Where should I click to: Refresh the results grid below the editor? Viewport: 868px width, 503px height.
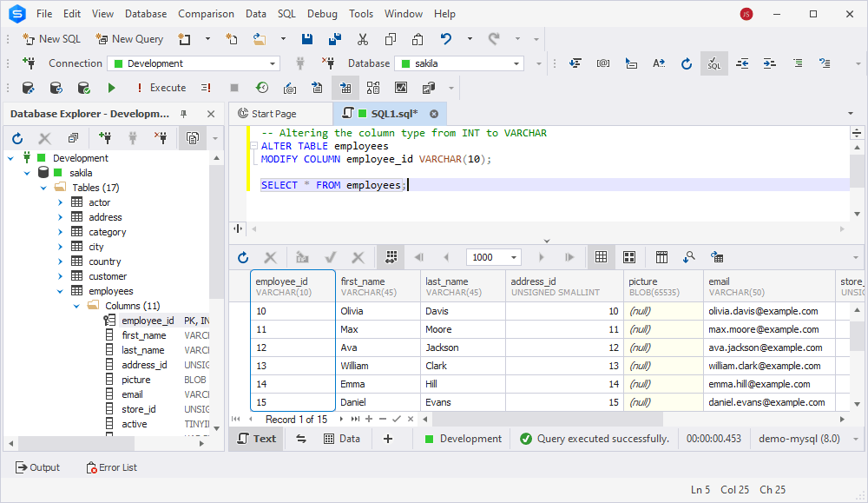point(243,256)
